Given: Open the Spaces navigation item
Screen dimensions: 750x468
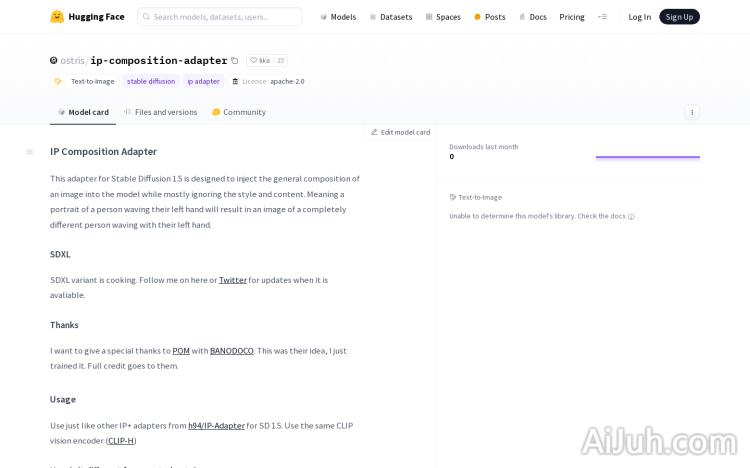Looking at the screenshot, I should [442, 17].
